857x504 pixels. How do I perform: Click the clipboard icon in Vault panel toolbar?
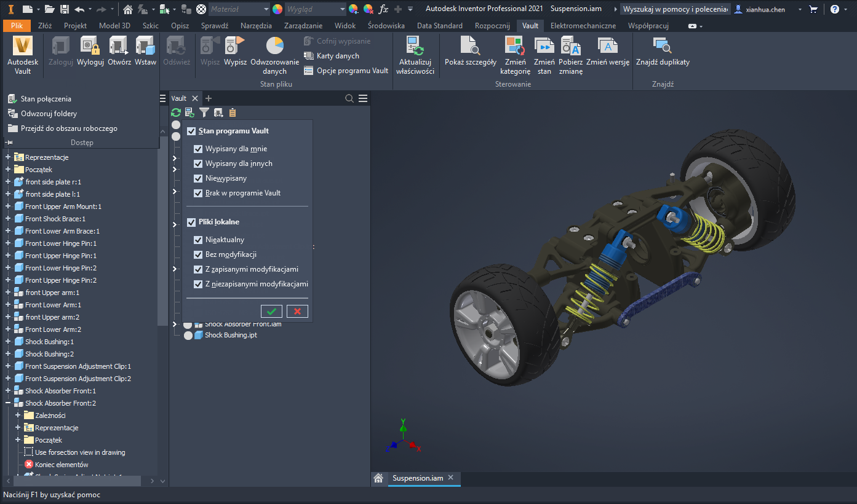(233, 112)
